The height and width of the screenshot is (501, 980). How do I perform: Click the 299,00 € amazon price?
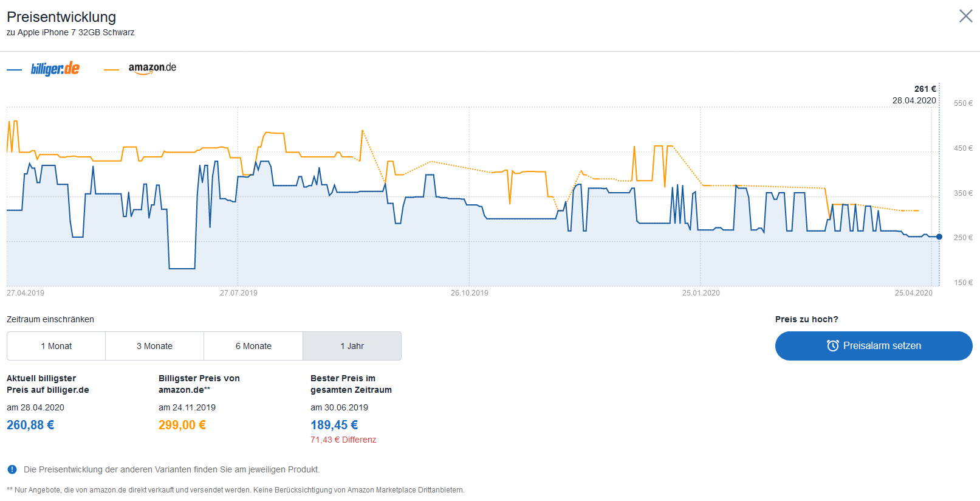pyautogui.click(x=182, y=425)
